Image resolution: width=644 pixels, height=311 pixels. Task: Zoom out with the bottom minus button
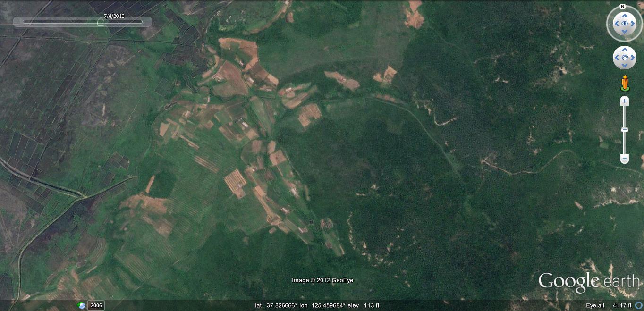(x=625, y=159)
